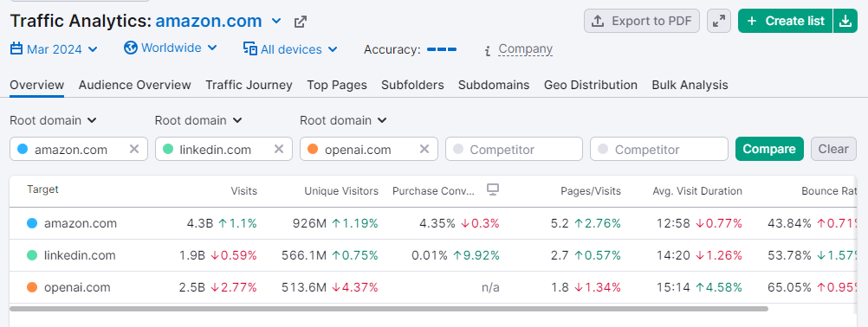Click the 4.3B visits value for amazon.com
868x327 pixels.
200,223
